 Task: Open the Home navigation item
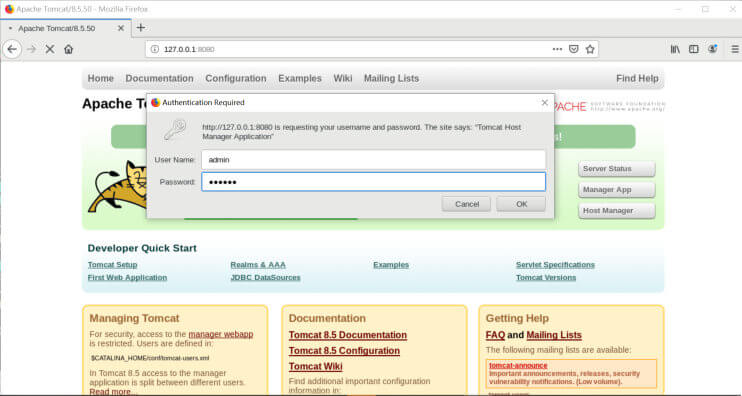click(101, 79)
